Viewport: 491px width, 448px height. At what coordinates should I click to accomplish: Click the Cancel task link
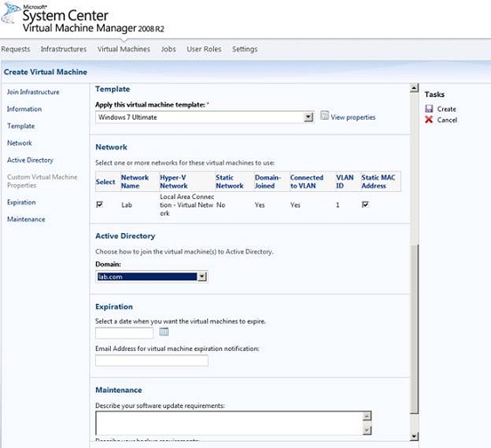(447, 120)
